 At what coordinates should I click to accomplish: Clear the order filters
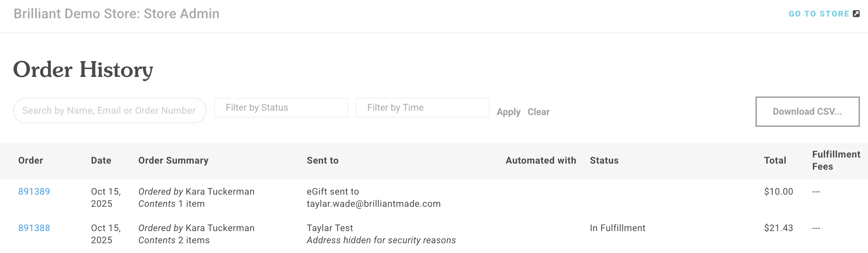pos(538,112)
